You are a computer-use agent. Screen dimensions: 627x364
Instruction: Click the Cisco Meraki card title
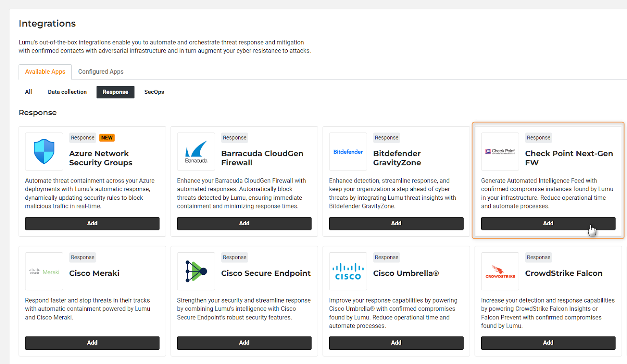click(94, 273)
